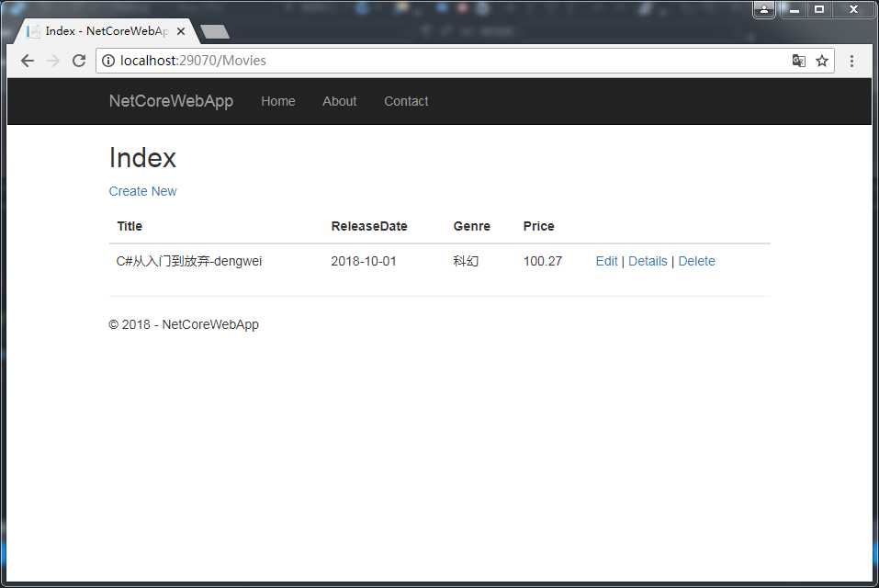Image resolution: width=879 pixels, height=588 pixels.
Task: Click the price value 100.27
Action: [x=542, y=261]
